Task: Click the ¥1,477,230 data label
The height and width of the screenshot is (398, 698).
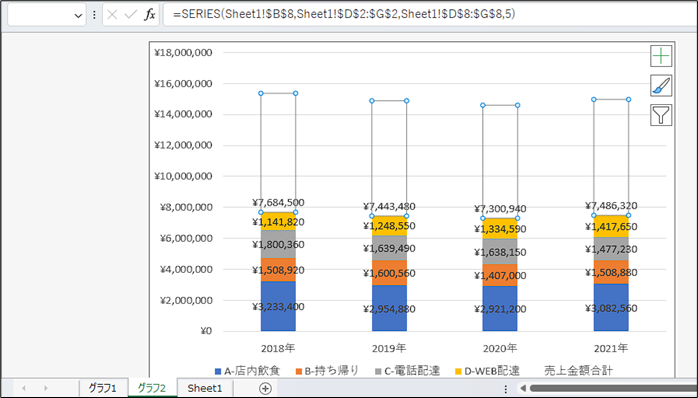Action: click(x=611, y=249)
